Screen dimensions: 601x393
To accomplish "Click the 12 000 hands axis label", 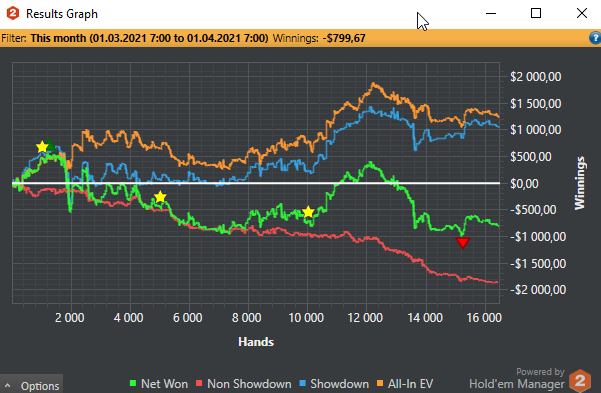I will click(x=365, y=318).
